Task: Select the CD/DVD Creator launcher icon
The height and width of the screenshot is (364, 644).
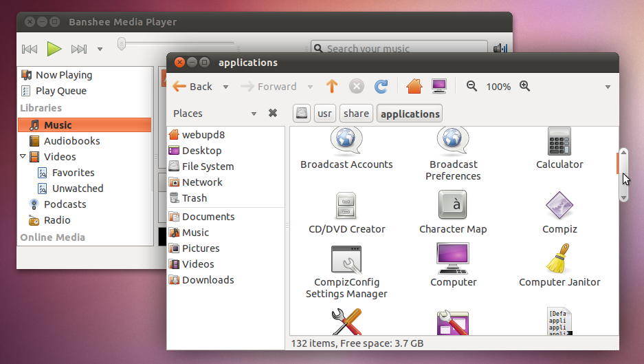Action: [346, 205]
